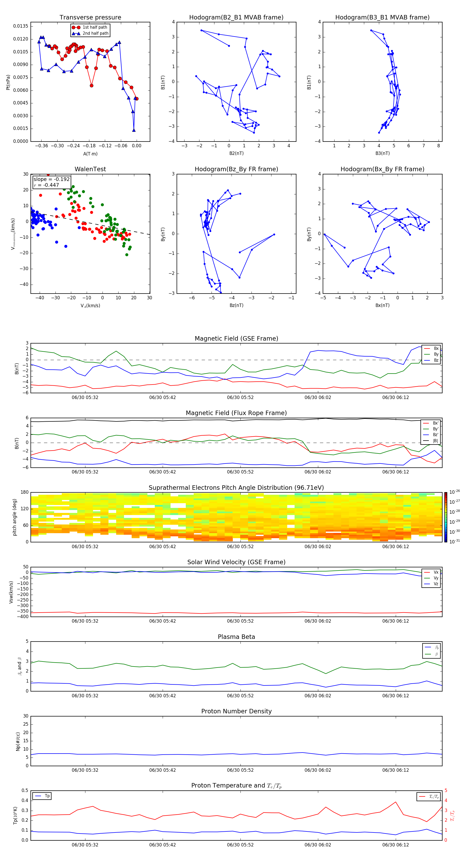The height and width of the screenshot is (868, 473).
Task: Click the '10^-31' colorbar tick label
Action: point(455,542)
